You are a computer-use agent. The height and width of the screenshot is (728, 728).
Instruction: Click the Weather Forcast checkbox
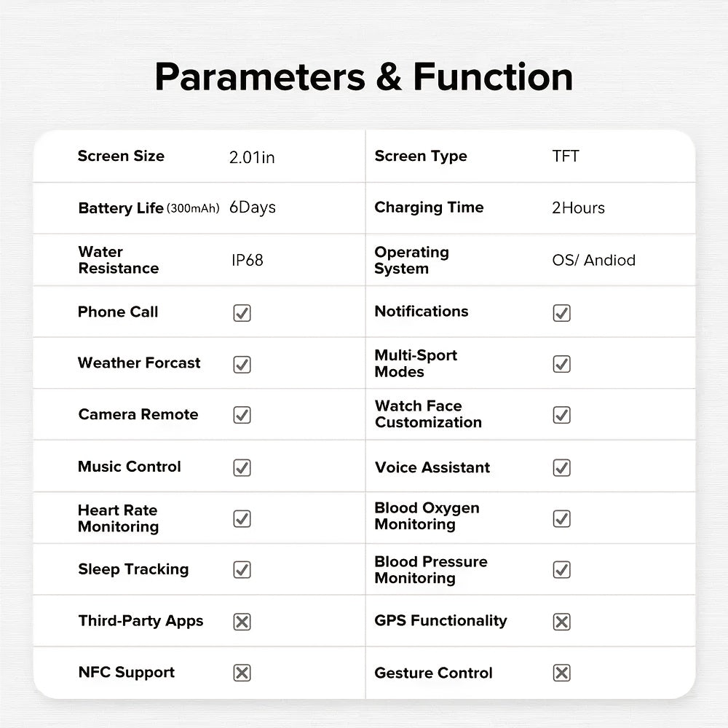242,364
